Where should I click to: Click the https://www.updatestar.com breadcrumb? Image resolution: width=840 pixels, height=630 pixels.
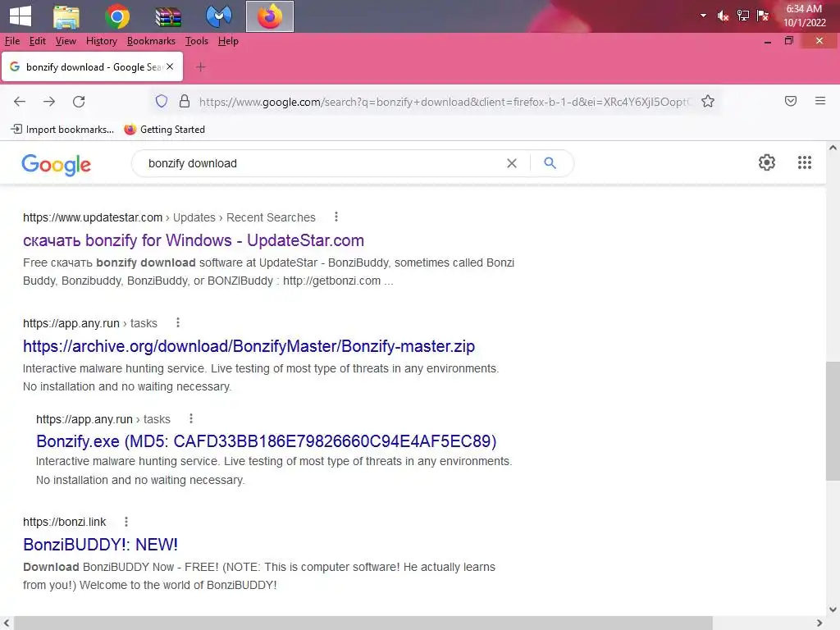(x=93, y=217)
